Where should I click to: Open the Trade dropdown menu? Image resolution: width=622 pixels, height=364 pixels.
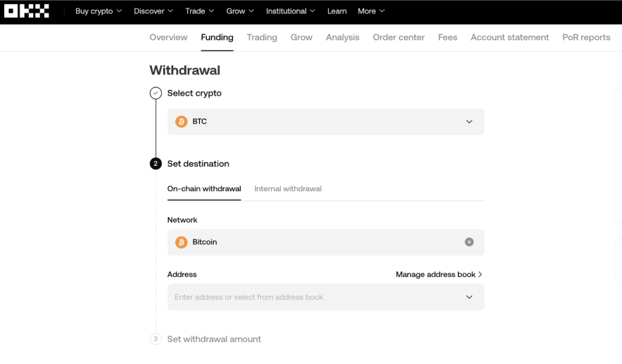pyautogui.click(x=200, y=11)
